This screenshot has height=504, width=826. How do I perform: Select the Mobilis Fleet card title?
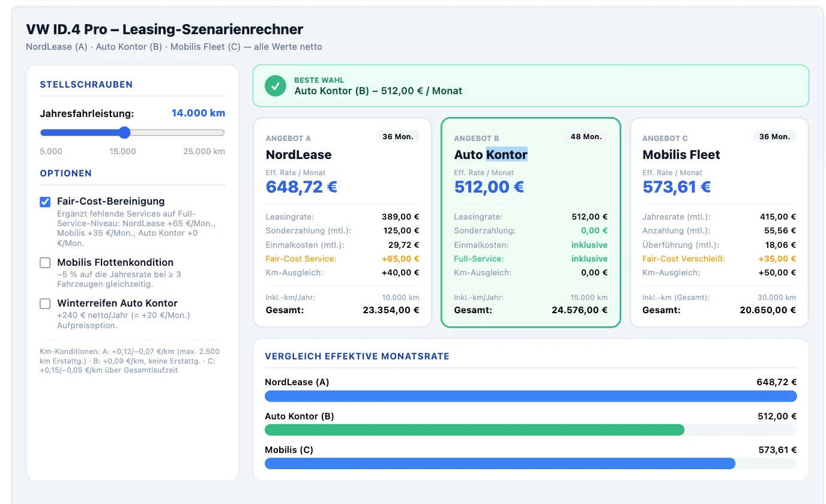(681, 155)
